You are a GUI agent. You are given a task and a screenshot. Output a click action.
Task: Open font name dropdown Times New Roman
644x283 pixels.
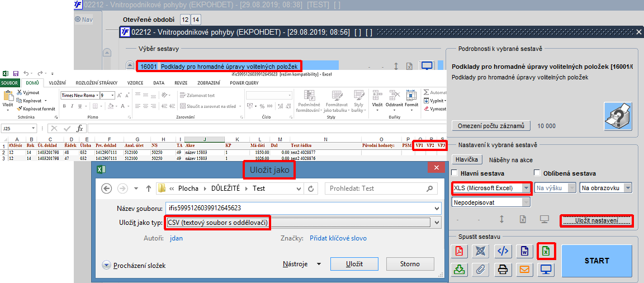pos(97,95)
